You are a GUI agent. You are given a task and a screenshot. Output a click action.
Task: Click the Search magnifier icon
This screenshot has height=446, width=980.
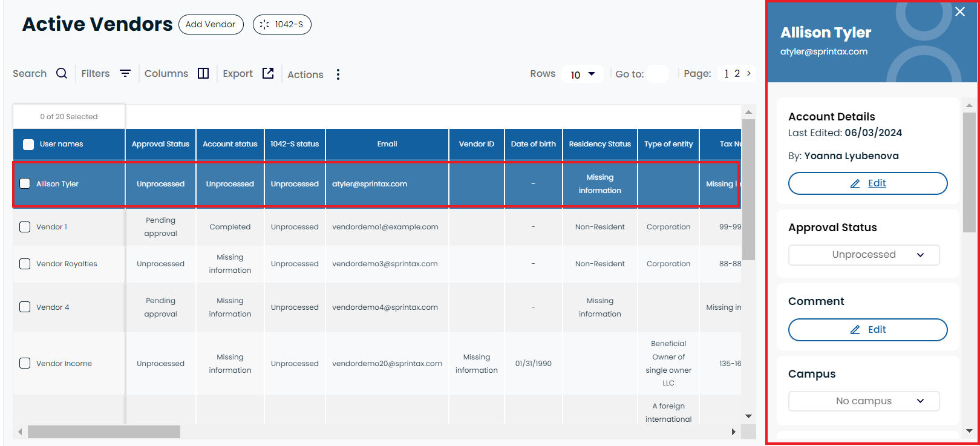click(62, 73)
